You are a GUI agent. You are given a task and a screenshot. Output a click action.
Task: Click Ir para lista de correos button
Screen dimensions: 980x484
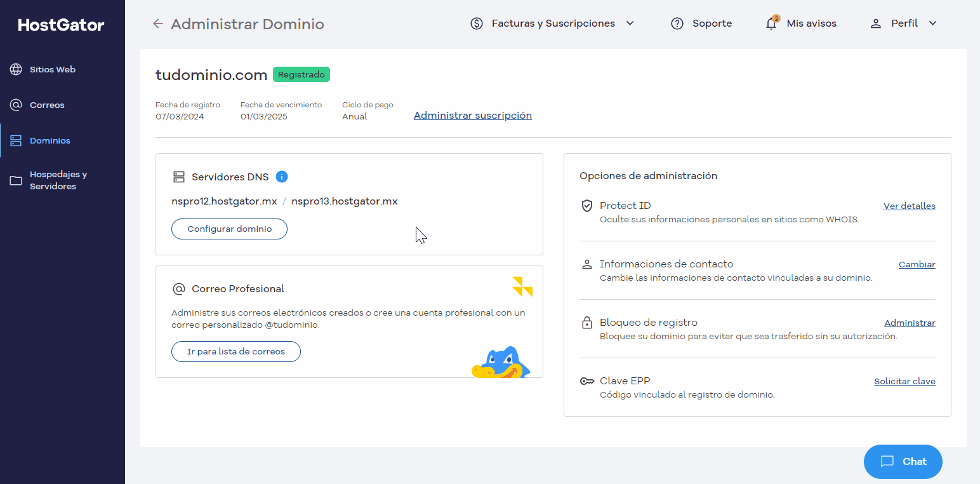[236, 351]
